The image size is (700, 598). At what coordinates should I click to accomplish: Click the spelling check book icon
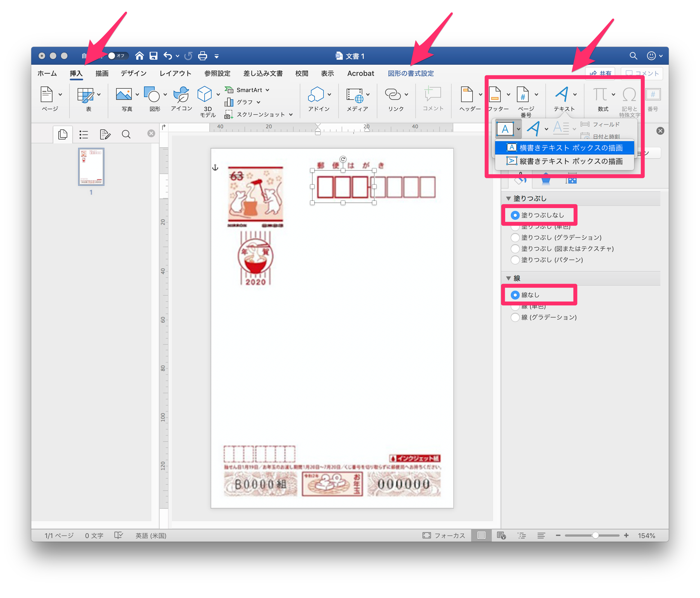click(x=118, y=535)
